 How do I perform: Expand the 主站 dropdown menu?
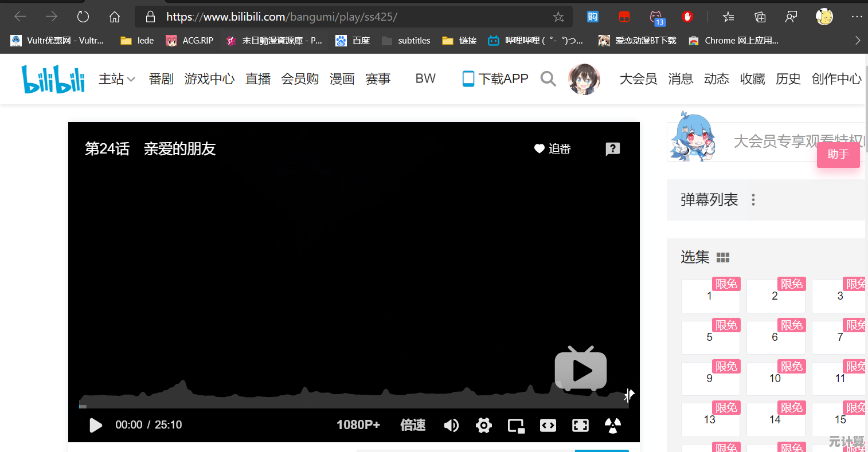point(116,79)
